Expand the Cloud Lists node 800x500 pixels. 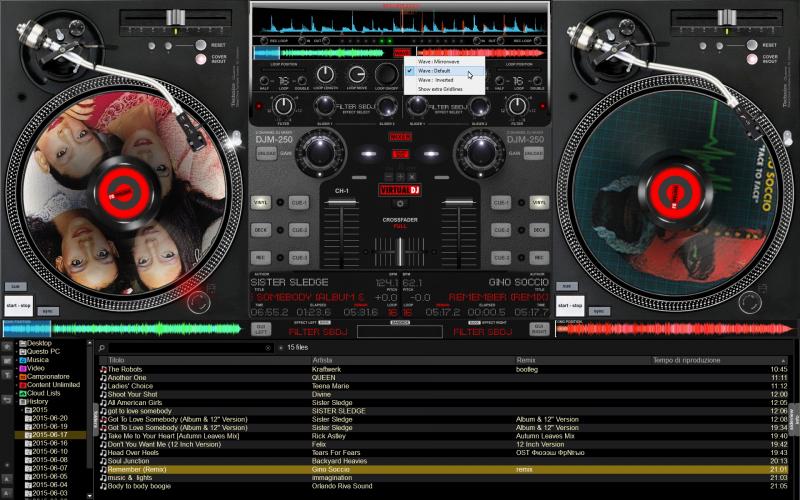(16, 393)
